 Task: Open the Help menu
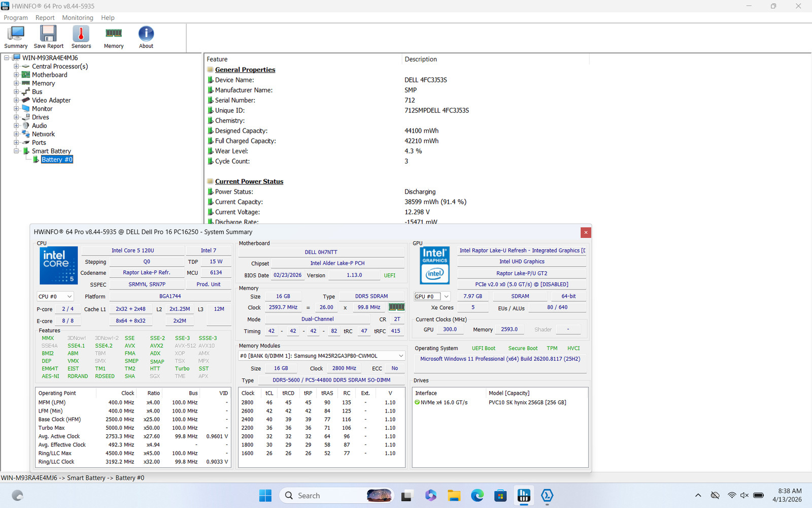(108, 17)
